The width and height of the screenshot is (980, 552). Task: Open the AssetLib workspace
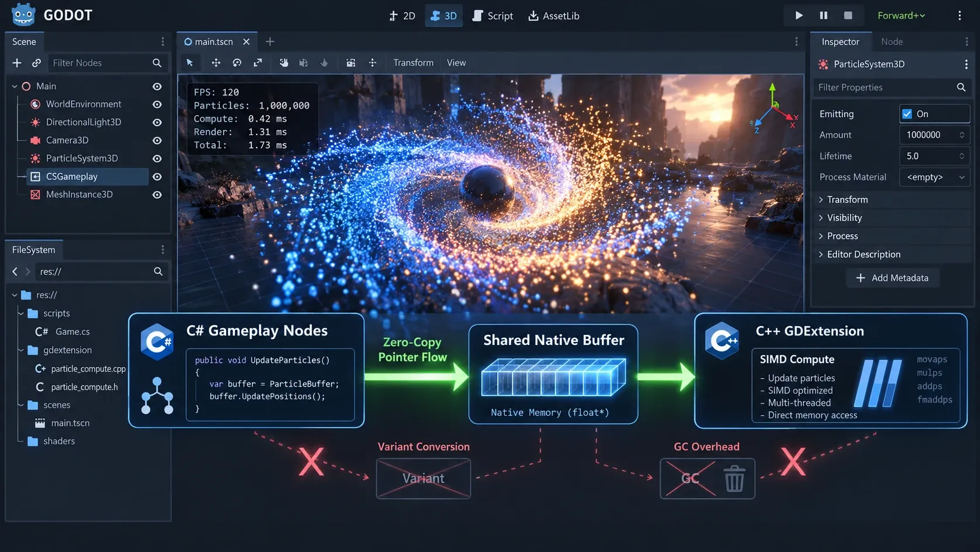click(x=554, y=16)
